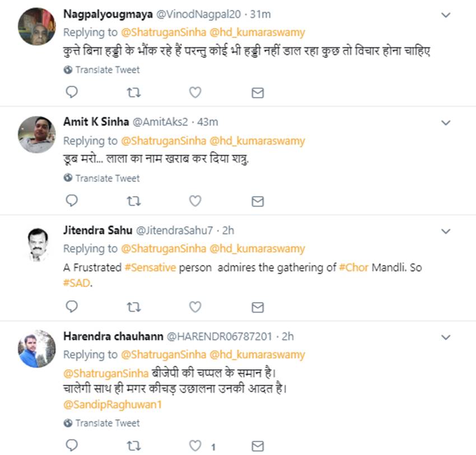Message Amit K Sinha's tweet via envelope icon
Image resolution: width=476 pixels, height=455 pixels.
coord(258,201)
